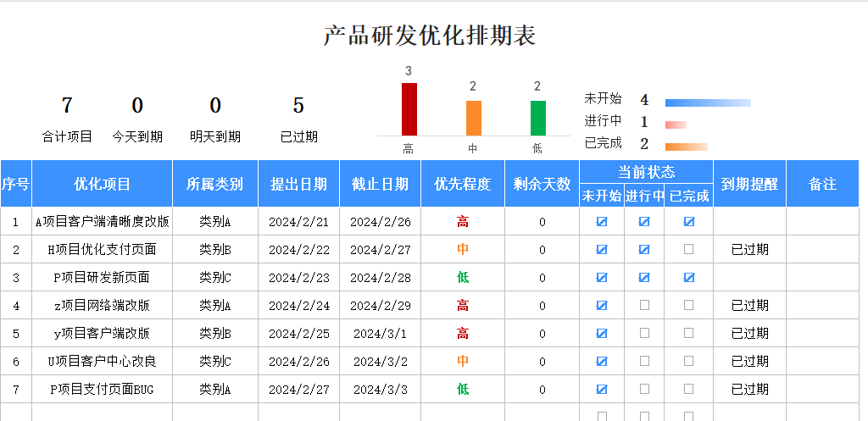
Task: Select cell P项目支付页面BUG
Action: click(x=103, y=390)
